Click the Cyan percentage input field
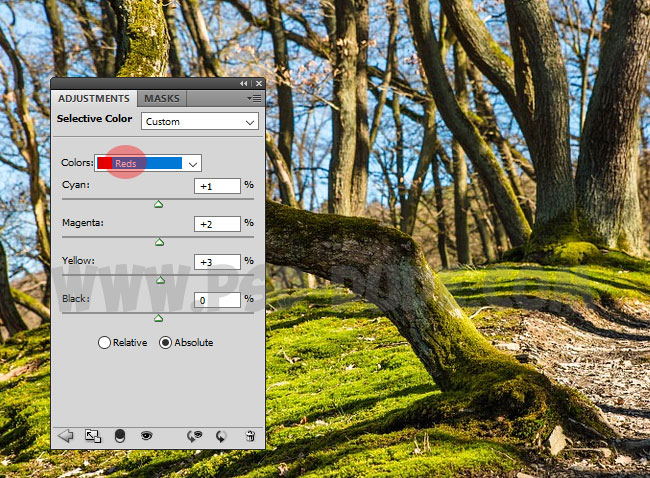The height and width of the screenshot is (478, 650). (x=217, y=186)
